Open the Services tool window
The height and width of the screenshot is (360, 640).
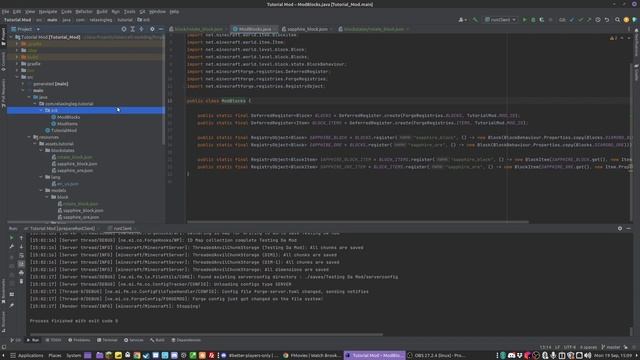[134, 340]
